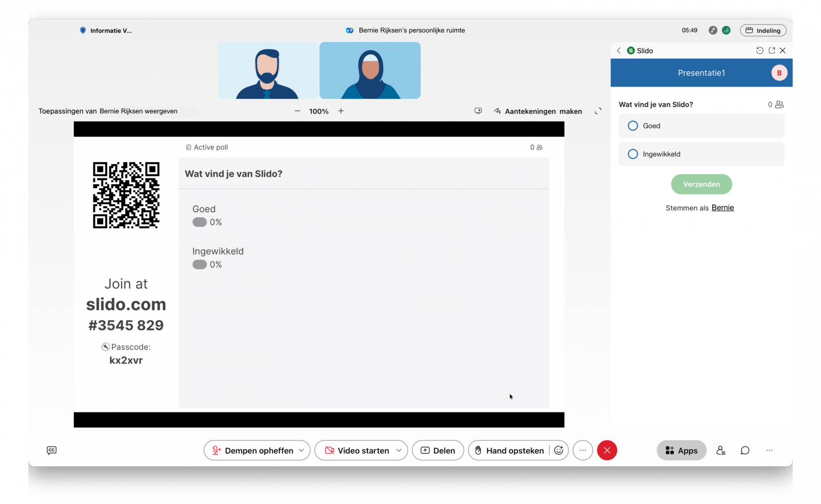The image size is (821, 504).
Task: Click the Bernie voting name link
Action: tap(722, 207)
